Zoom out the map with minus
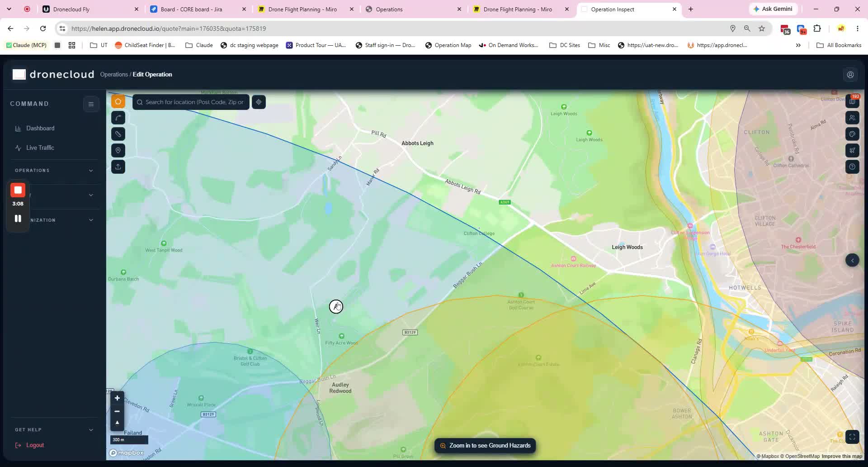The image size is (868, 467). (x=117, y=411)
